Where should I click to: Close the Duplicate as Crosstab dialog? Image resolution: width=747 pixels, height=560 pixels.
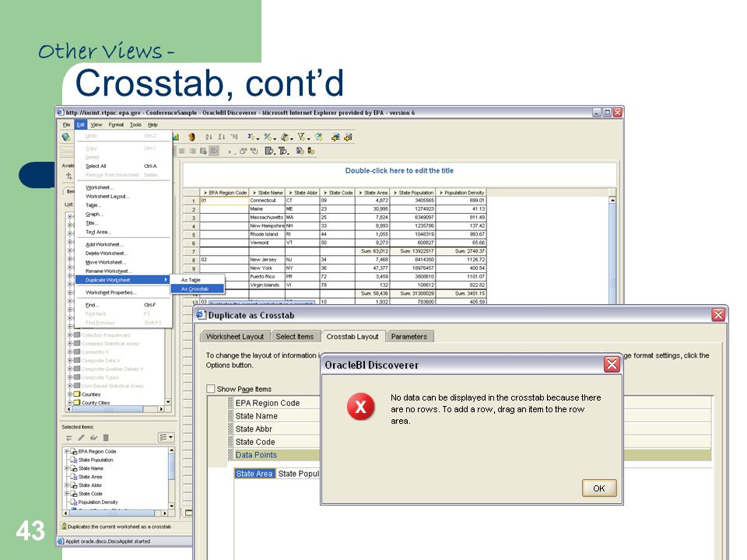(718, 315)
